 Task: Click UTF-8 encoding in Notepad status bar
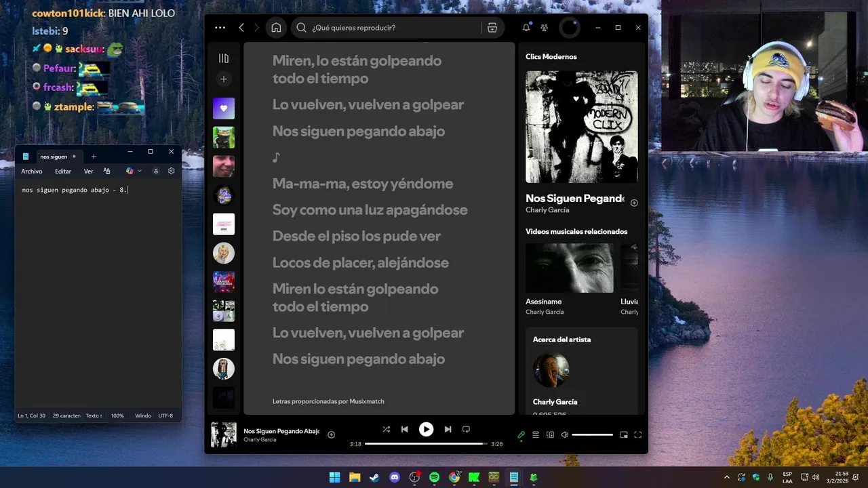(x=165, y=415)
